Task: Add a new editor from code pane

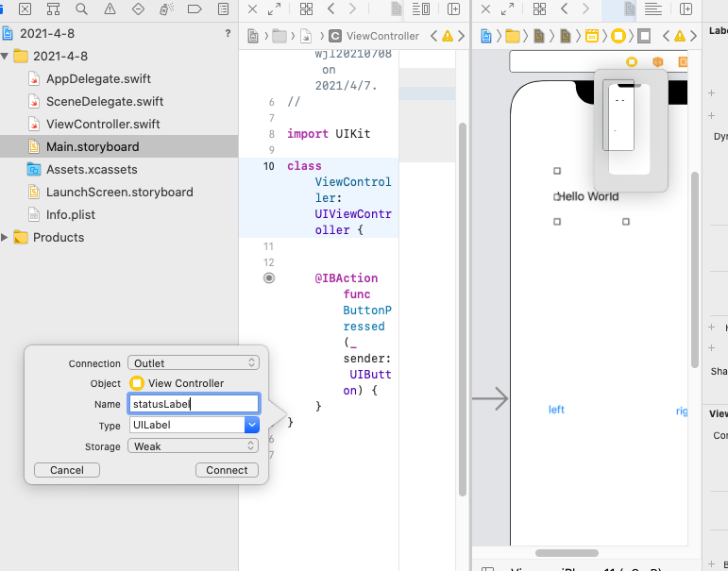Action: tap(453, 8)
